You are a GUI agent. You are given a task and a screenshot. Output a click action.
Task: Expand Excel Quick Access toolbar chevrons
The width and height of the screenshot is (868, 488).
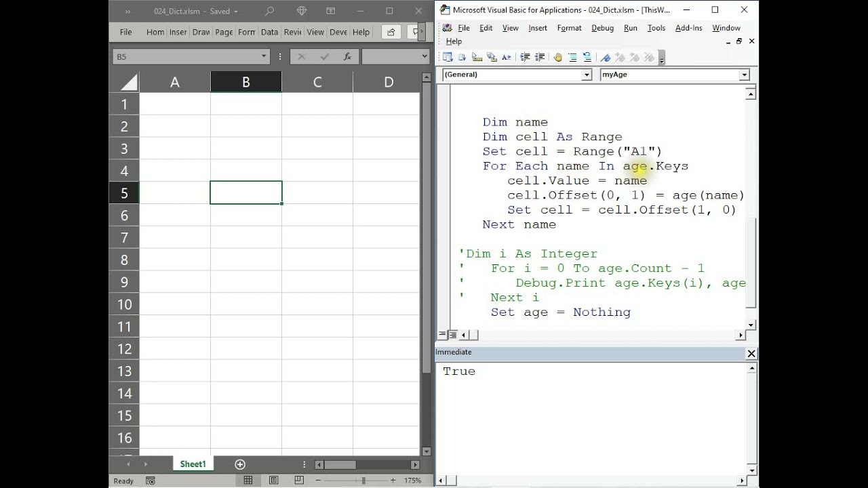(x=127, y=12)
